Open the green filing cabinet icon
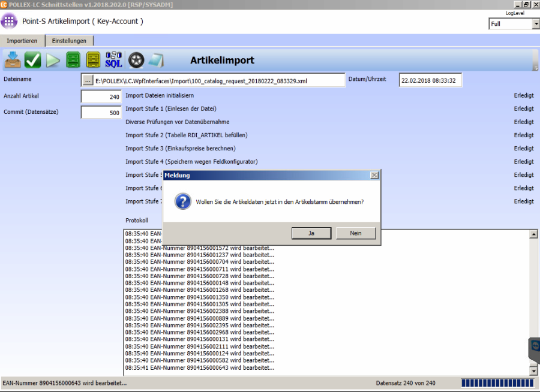 [x=73, y=60]
